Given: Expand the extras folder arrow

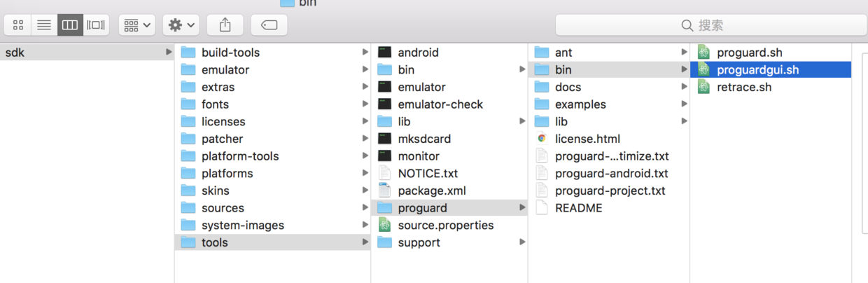Looking at the screenshot, I should 365,87.
